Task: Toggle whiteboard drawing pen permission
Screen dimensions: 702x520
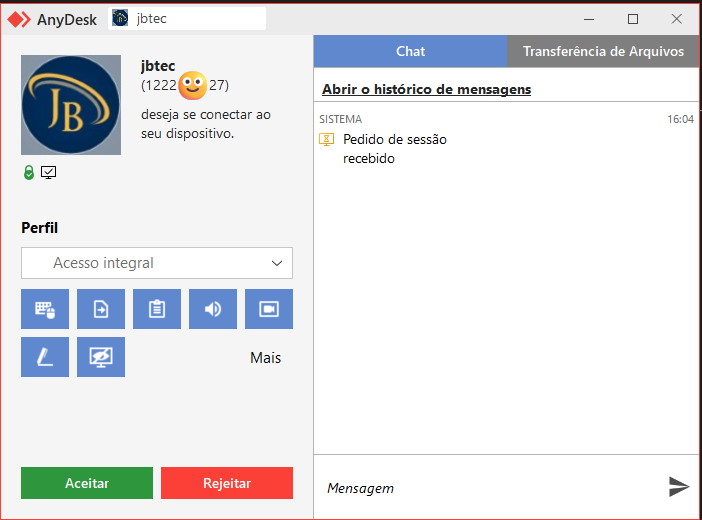Action: (45, 357)
